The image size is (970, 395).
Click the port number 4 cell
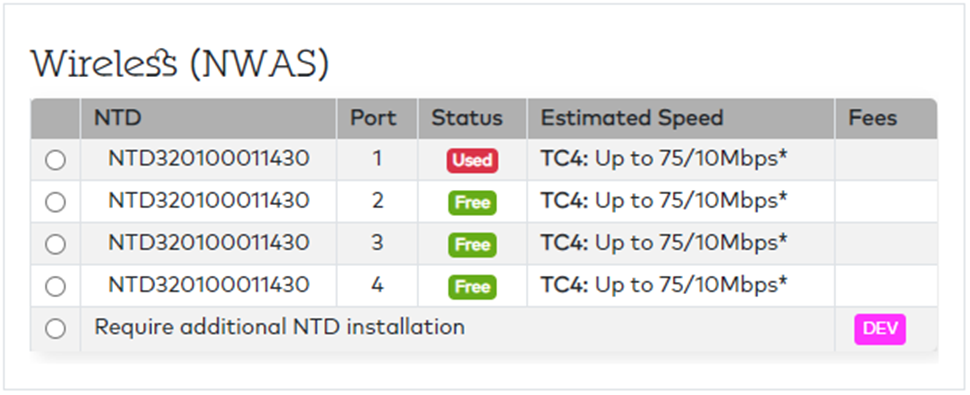click(377, 285)
